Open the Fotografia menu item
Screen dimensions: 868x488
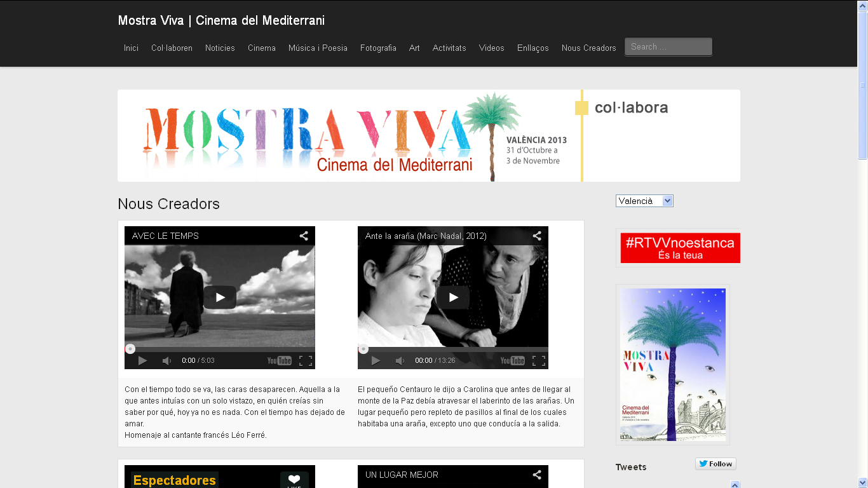tap(378, 48)
